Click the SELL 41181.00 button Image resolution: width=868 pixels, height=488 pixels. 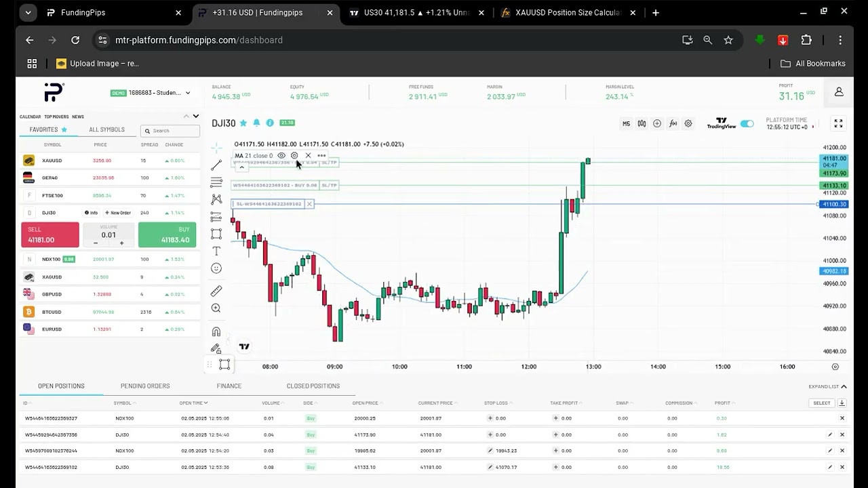(50, 235)
